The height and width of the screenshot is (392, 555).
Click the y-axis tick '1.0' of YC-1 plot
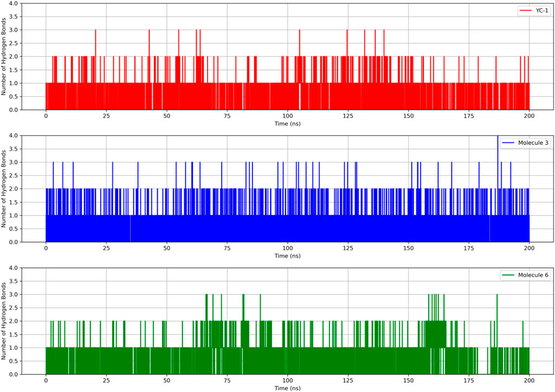click(13, 83)
